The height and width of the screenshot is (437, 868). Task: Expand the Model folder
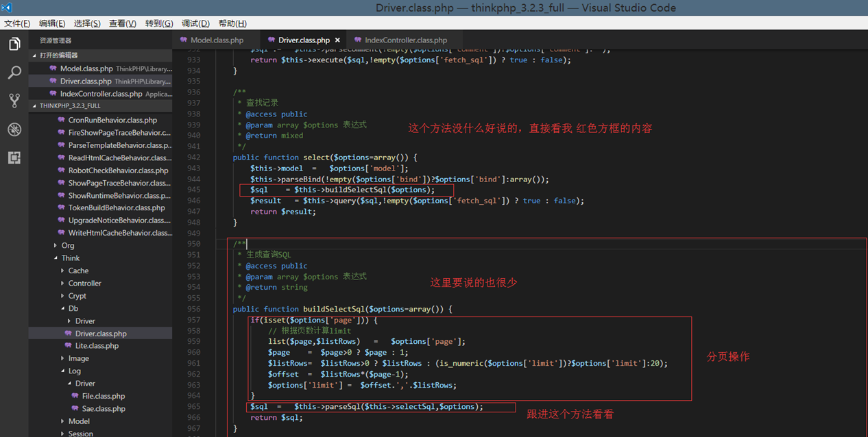[79, 421]
